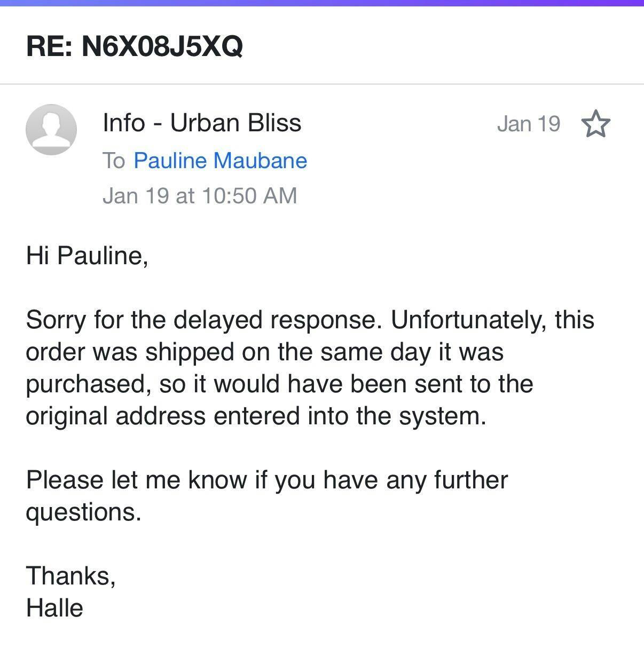Click the "Halle" signature name

point(54,607)
